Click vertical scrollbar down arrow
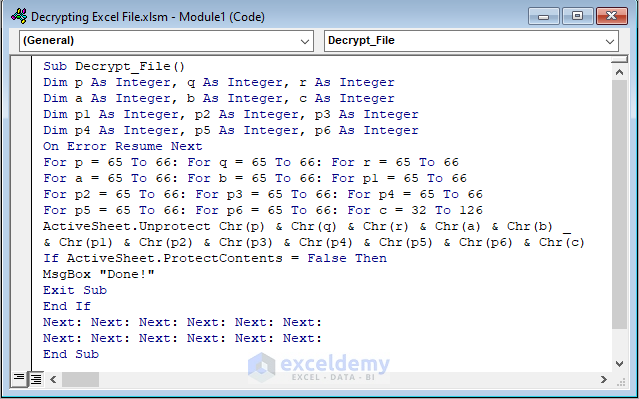This screenshot has height=399, width=639. [619, 364]
